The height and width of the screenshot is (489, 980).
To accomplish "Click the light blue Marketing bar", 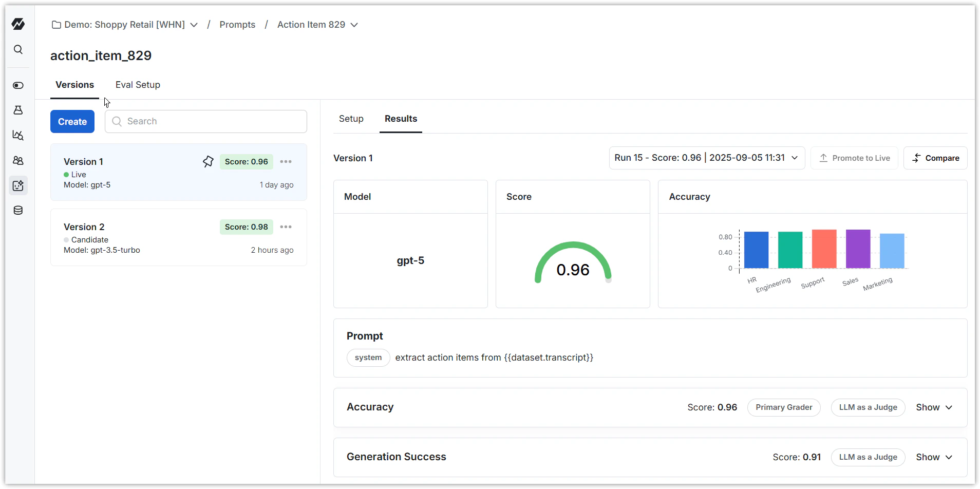I will (892, 251).
